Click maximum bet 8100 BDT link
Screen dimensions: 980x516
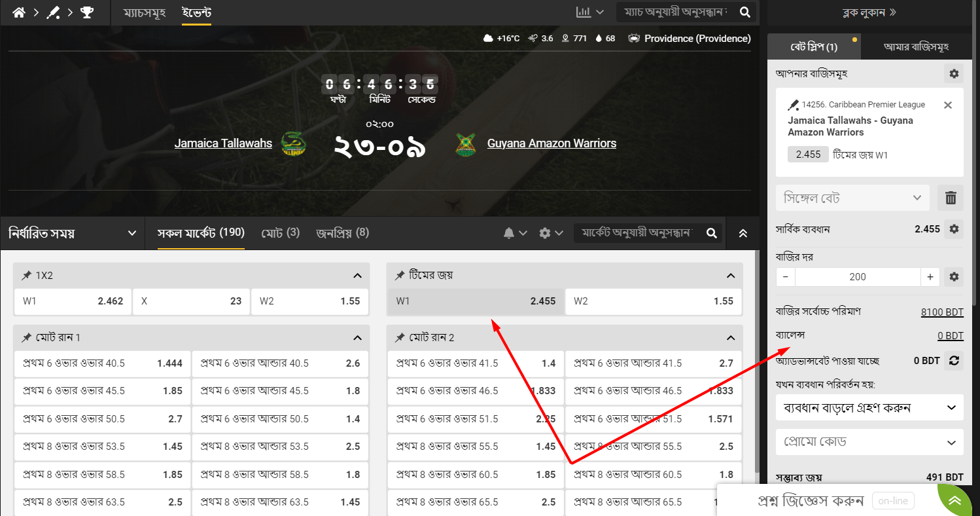tap(942, 312)
